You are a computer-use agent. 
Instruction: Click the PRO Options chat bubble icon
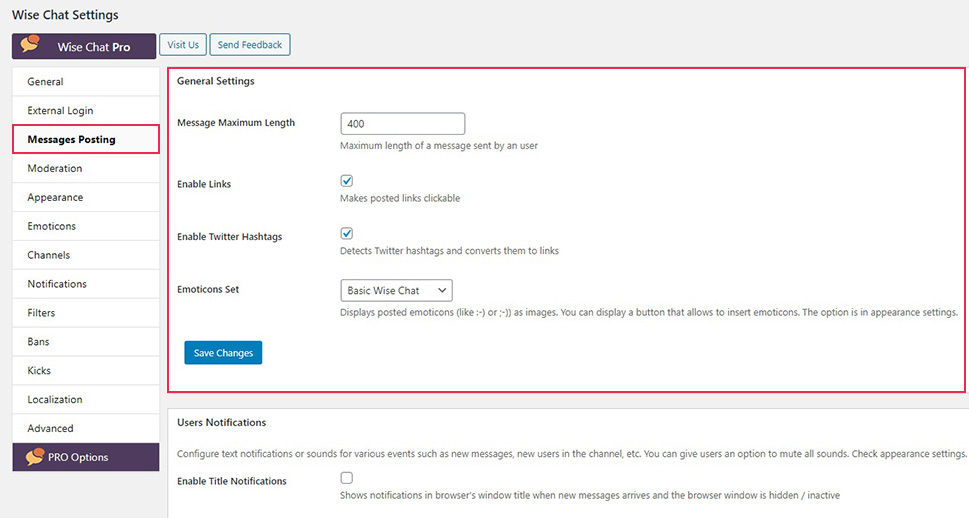(35, 457)
